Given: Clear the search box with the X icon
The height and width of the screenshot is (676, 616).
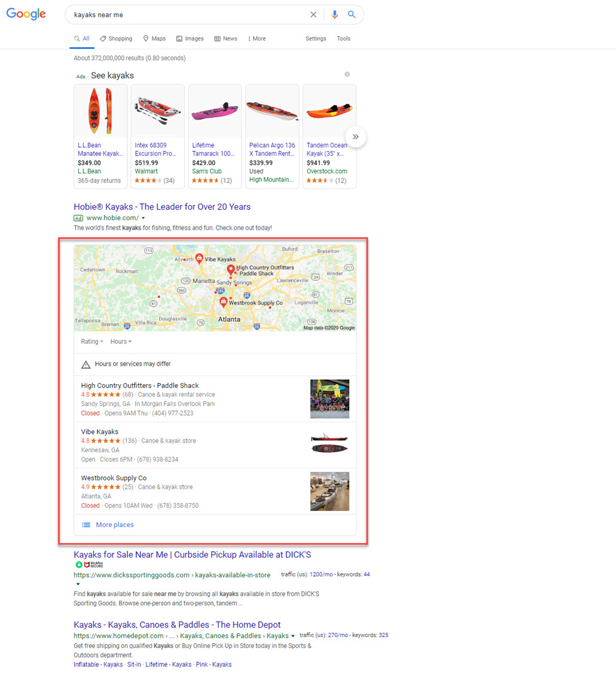Looking at the screenshot, I should (313, 15).
